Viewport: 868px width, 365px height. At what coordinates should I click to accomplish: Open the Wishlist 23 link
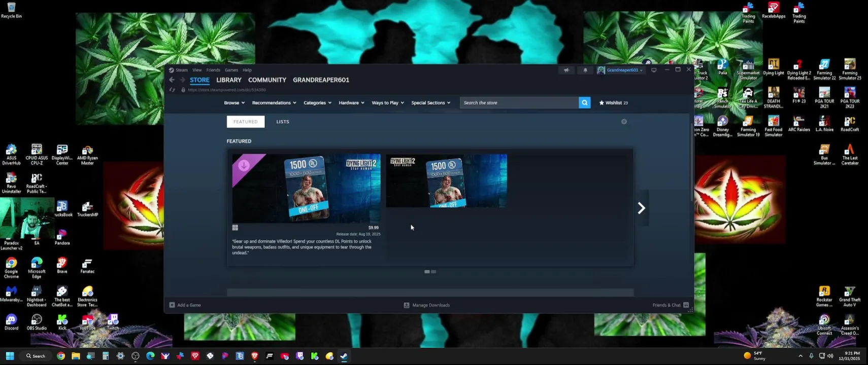click(614, 102)
